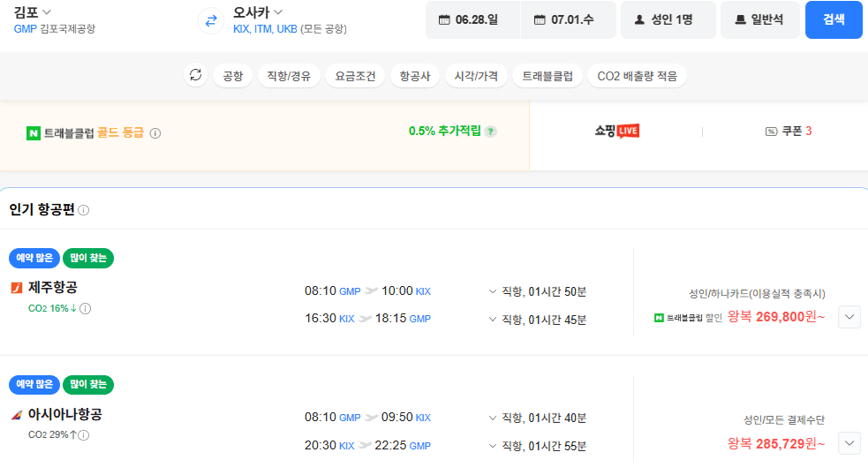Open the 일반석 seat class selector
This screenshot has width=868, height=475.
(x=760, y=20)
